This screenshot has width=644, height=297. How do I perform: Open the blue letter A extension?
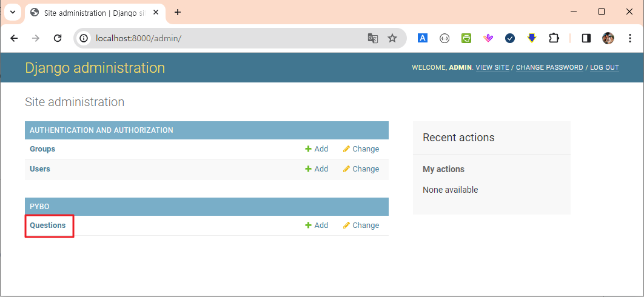[x=423, y=38]
